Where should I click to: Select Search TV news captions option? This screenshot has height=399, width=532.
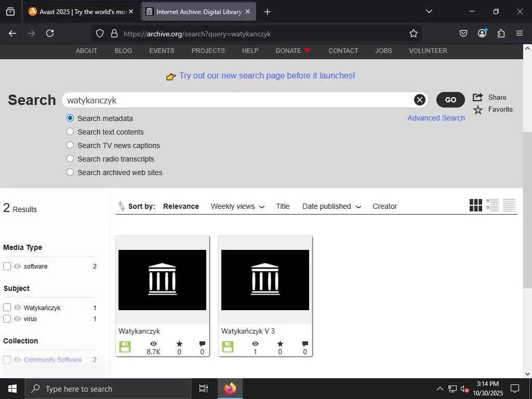[x=70, y=145]
